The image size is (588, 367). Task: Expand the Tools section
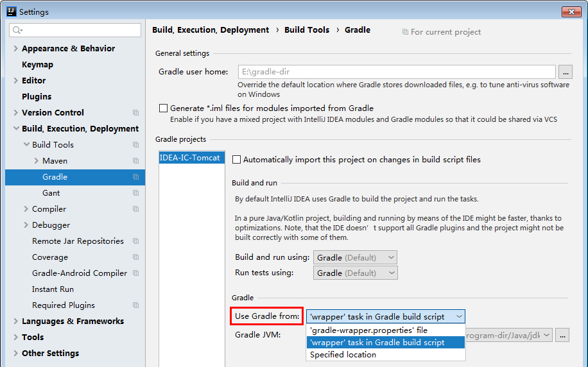click(x=16, y=337)
